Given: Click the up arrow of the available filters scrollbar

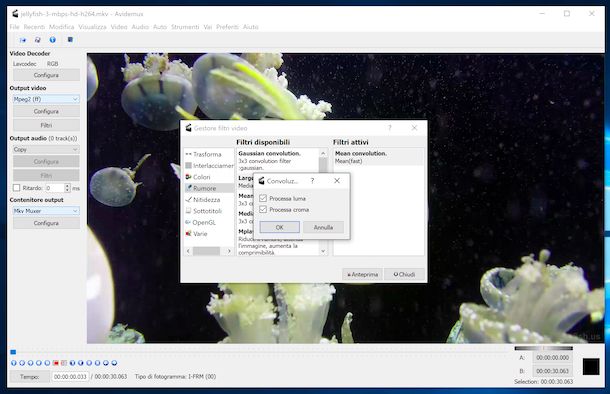Looking at the screenshot, I should [323, 153].
